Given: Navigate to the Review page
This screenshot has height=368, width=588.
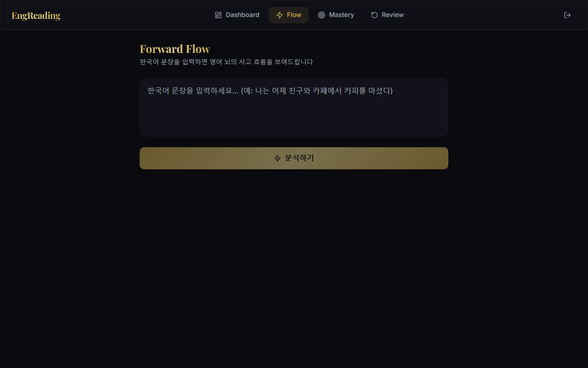Looking at the screenshot, I should pyautogui.click(x=387, y=15).
